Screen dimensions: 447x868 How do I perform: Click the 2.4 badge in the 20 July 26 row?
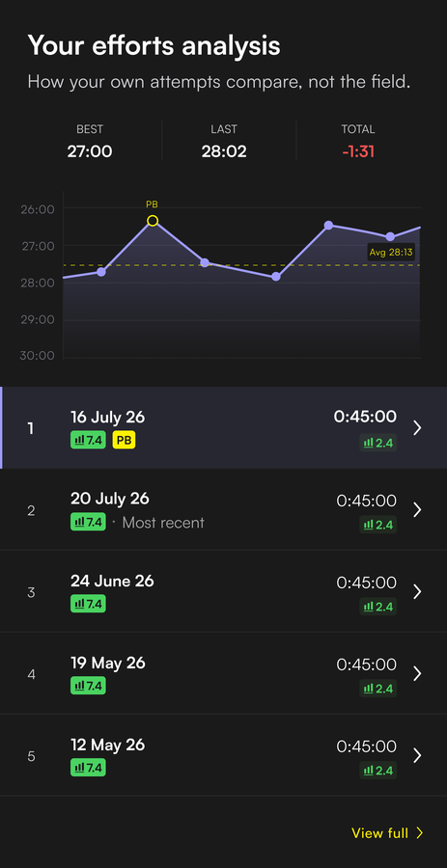point(378,525)
